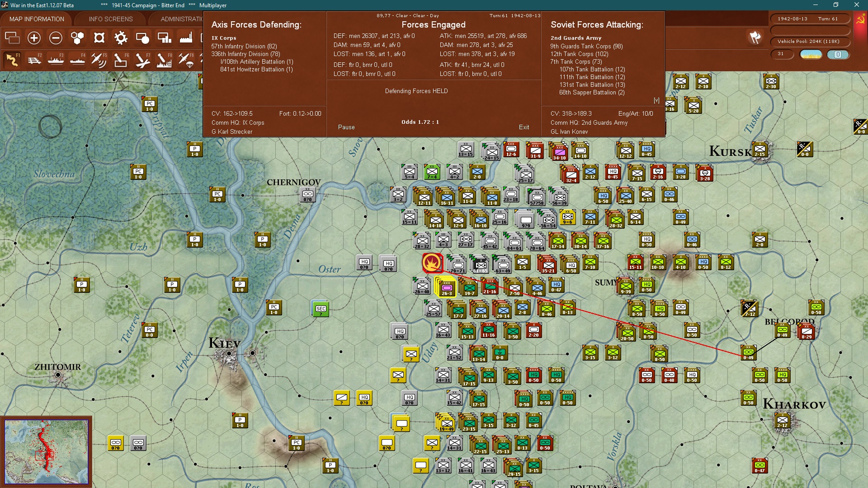The image size is (868, 488).
Task: Select the F7 bomb airfield mode
Action: (142, 60)
